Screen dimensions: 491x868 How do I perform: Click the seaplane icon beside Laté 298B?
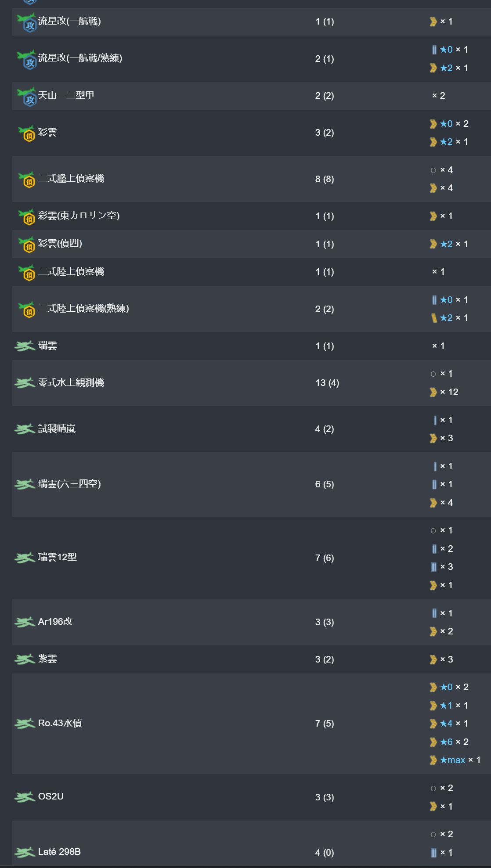click(x=25, y=852)
